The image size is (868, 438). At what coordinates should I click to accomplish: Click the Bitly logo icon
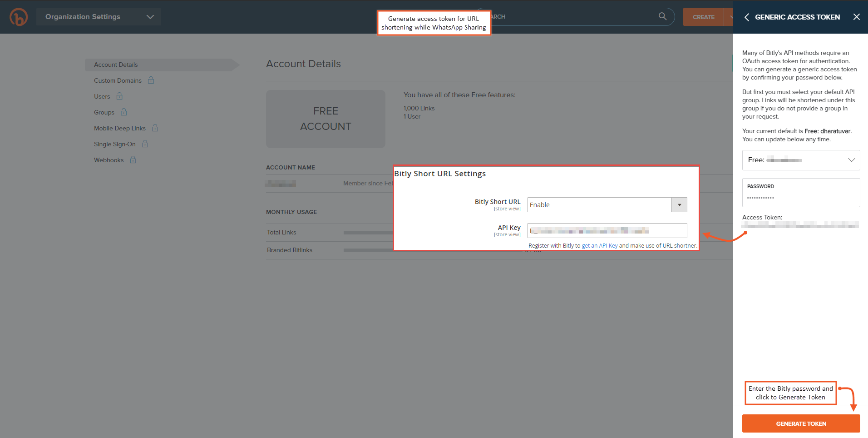tap(19, 17)
